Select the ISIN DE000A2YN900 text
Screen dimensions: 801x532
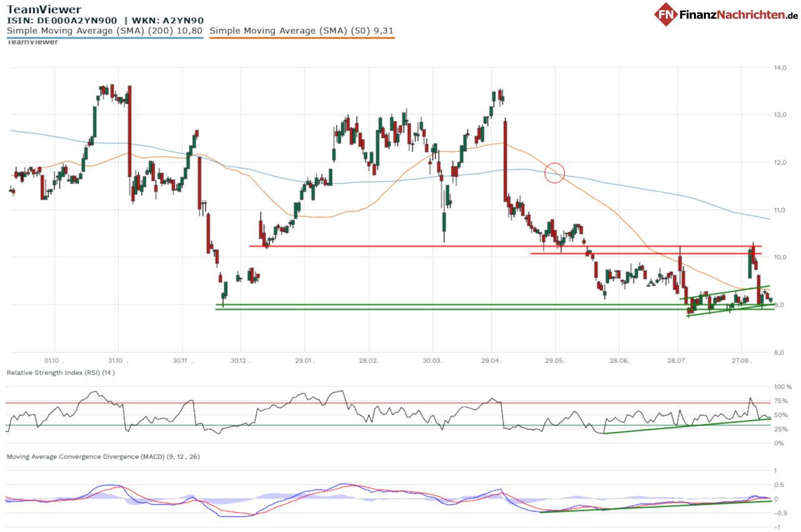62,21
